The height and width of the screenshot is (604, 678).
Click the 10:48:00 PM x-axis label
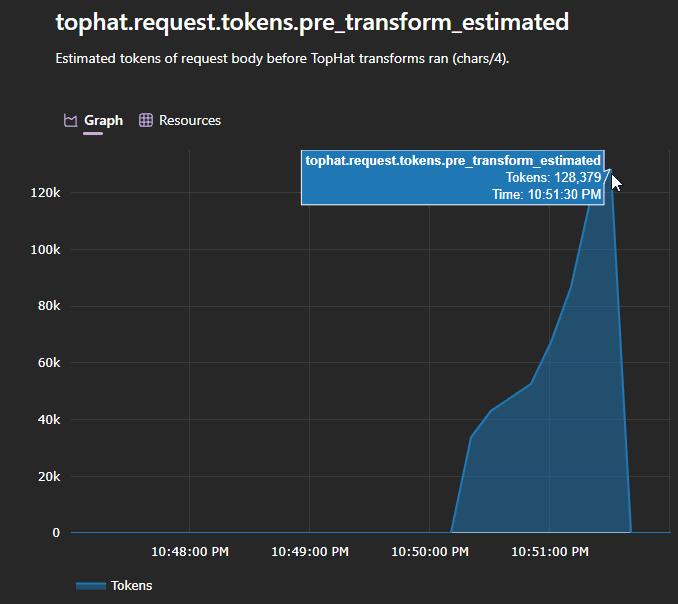pyautogui.click(x=189, y=551)
